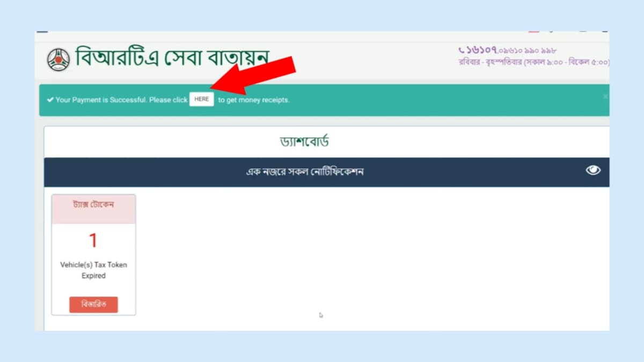Click the dark icon in the top-right corner
Image resolution: width=644 pixels, height=362 pixels.
tap(604, 32)
